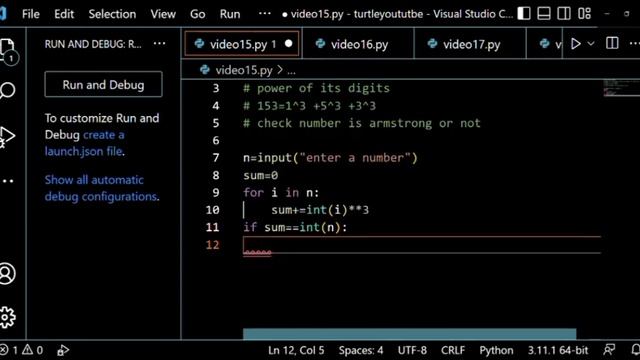This screenshot has height=360, width=640.
Task: Click the 'sum+=int(i)**3' line
Action: coord(320,210)
